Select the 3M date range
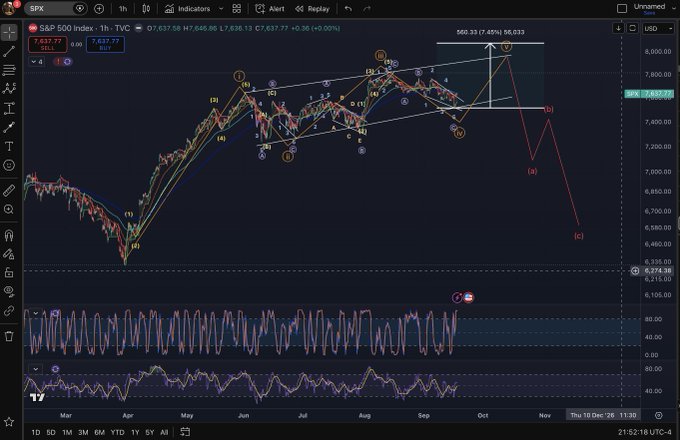Screen dimensions: 680x440 83,432
